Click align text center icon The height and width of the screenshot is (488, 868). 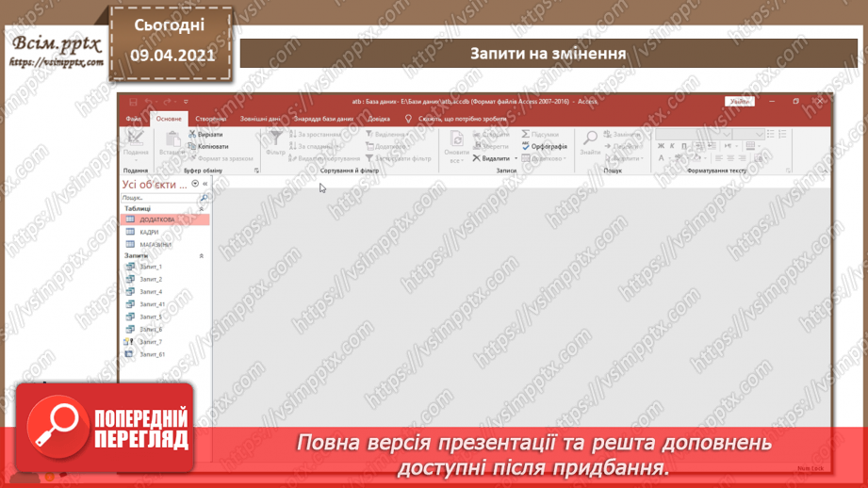[x=730, y=159]
